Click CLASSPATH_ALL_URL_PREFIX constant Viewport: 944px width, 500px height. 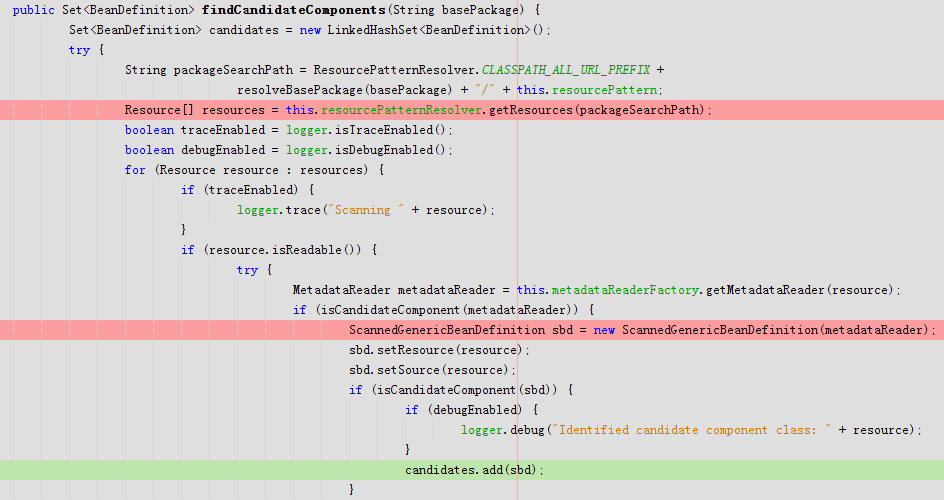(x=566, y=70)
